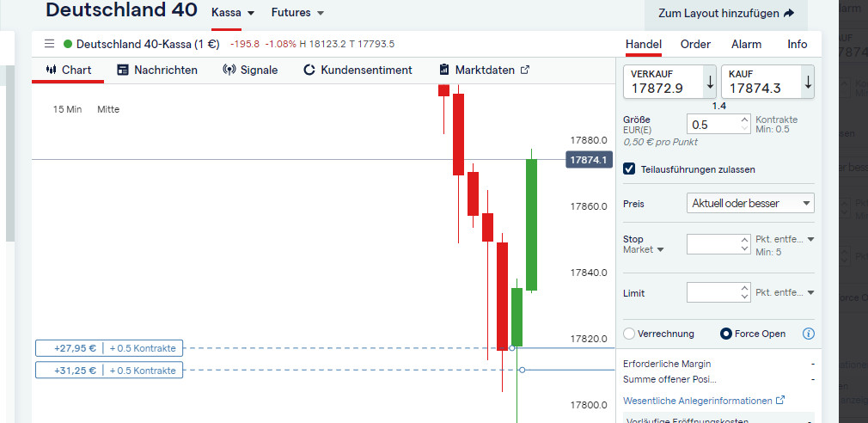Toggle the Teilausführungen zulassen checkbox
868x423 pixels.
[629, 169]
